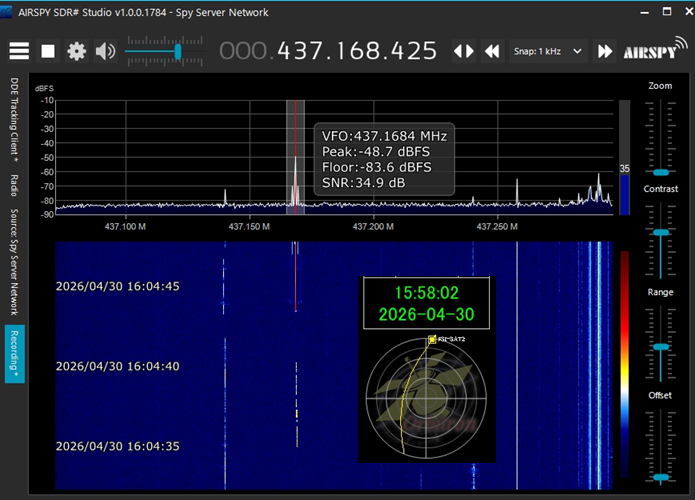
Task: Click the Peak:-48.7 dBFS readout
Action: tap(376, 152)
